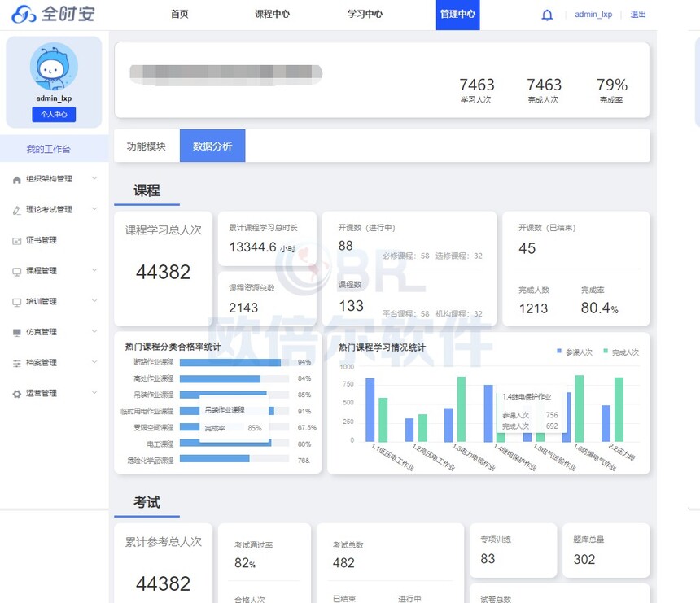Expand the 培训管理 menu chevron

94,301
